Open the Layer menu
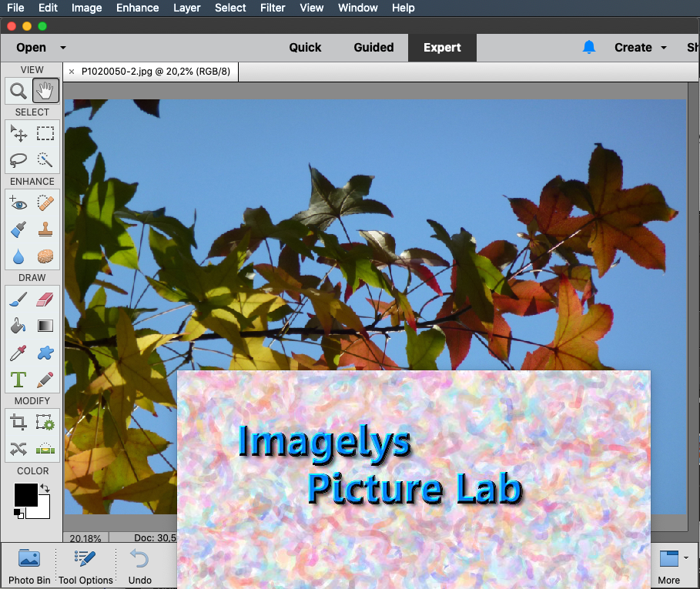Screen dimensions: 700x589 pos(186,8)
